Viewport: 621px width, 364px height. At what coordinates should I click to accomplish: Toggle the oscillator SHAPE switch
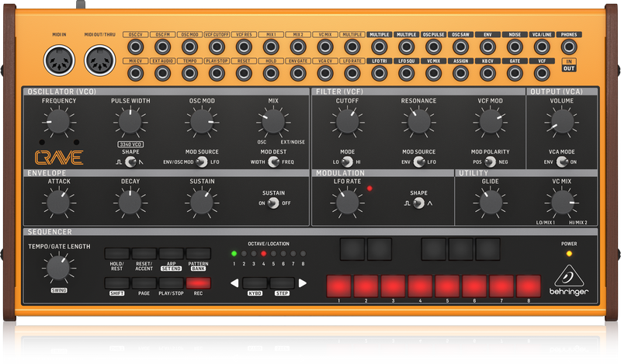tap(130, 161)
